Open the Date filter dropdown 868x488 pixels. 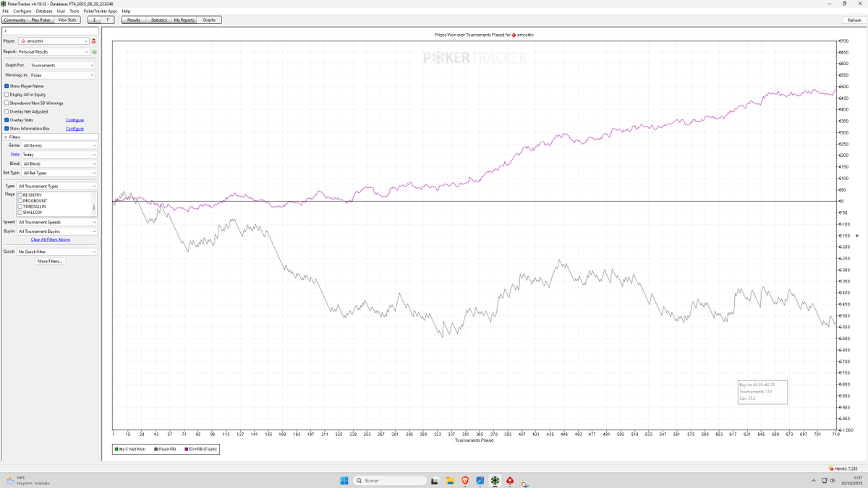pyautogui.click(x=59, y=155)
